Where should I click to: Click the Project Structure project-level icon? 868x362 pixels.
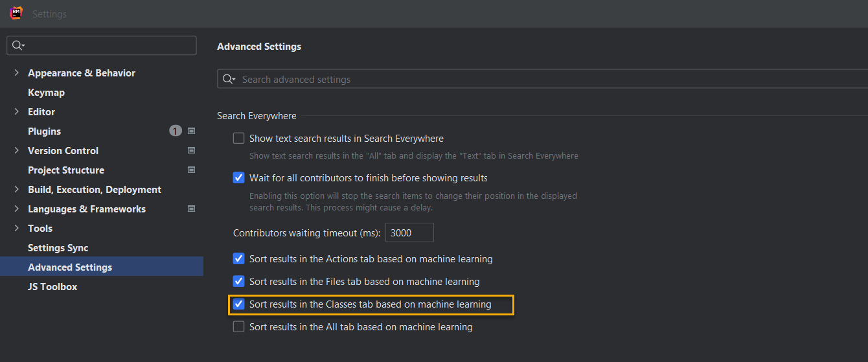coord(191,170)
